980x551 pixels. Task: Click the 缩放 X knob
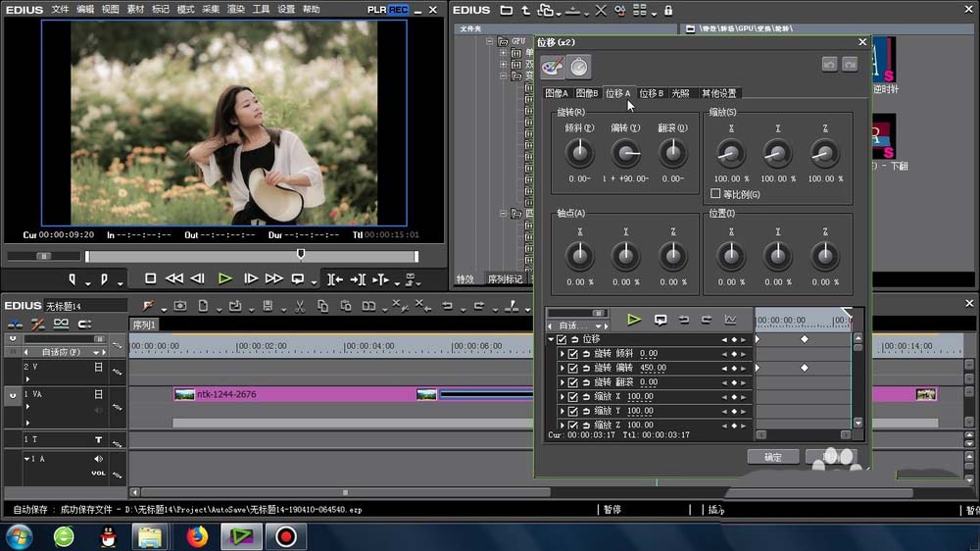click(x=731, y=153)
